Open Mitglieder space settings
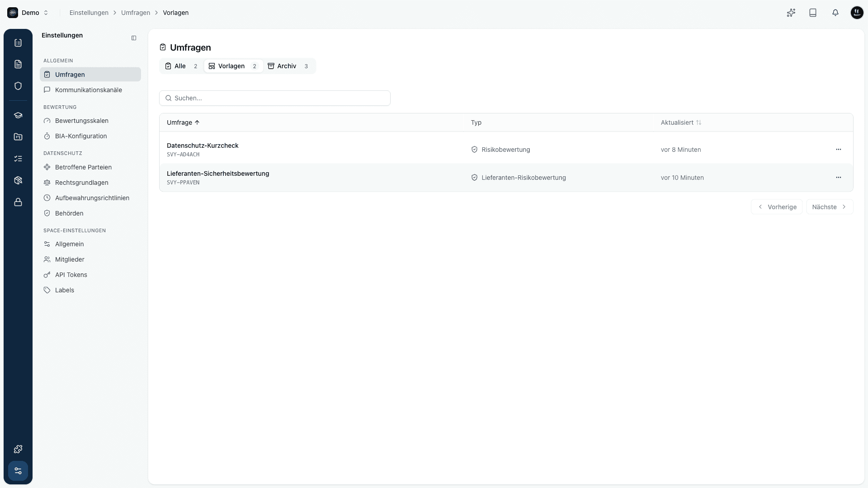868x488 pixels. [90, 259]
